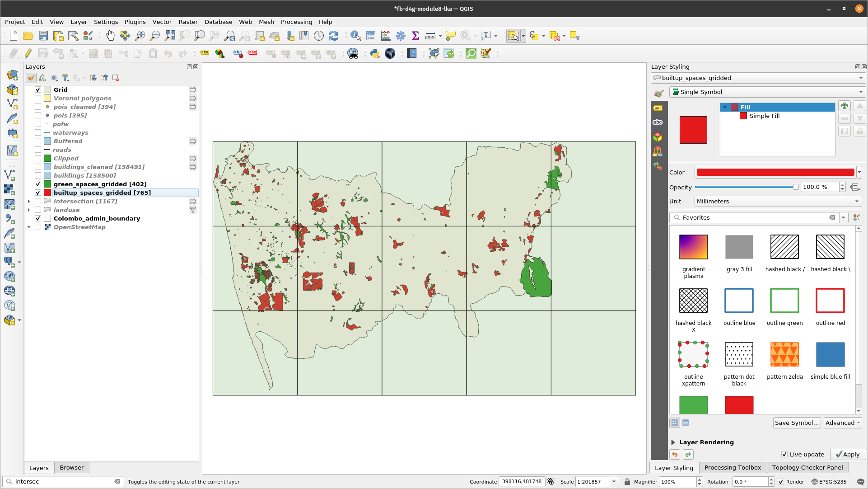
Task: Show the waterways layer
Action: coord(38,132)
